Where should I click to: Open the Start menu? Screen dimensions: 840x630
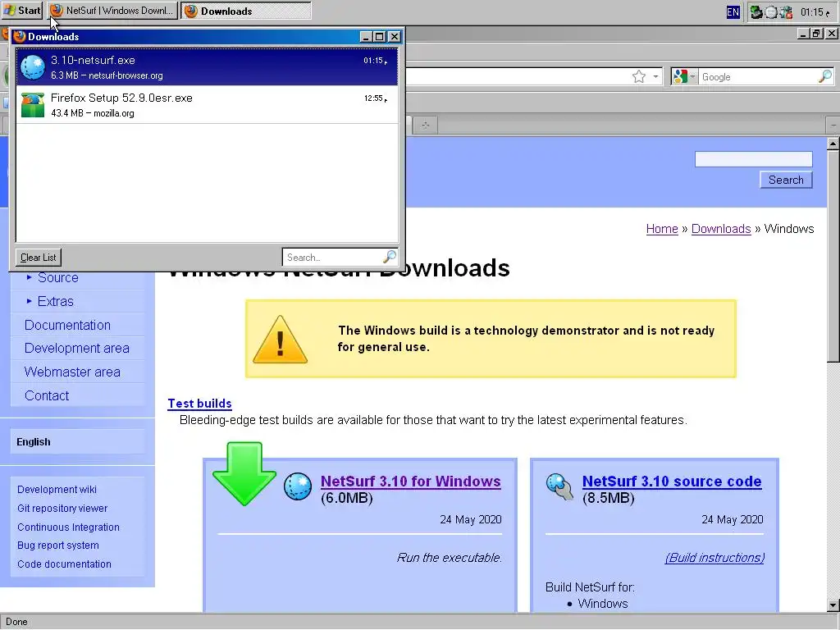tap(22, 11)
